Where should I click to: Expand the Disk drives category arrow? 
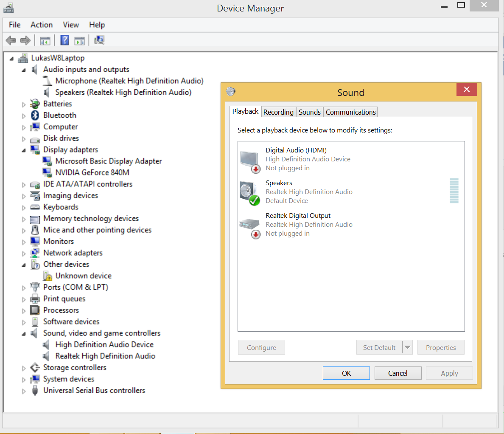pyautogui.click(x=23, y=139)
